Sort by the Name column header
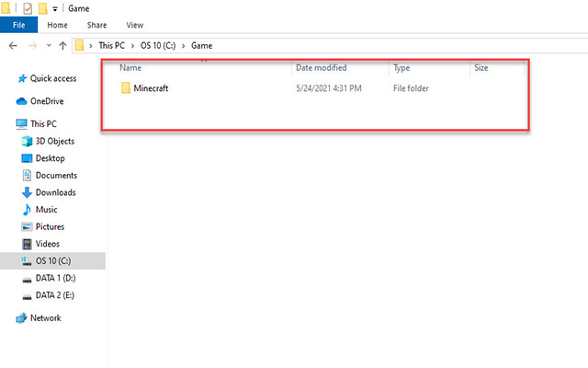The image size is (588, 368). pyautogui.click(x=130, y=68)
